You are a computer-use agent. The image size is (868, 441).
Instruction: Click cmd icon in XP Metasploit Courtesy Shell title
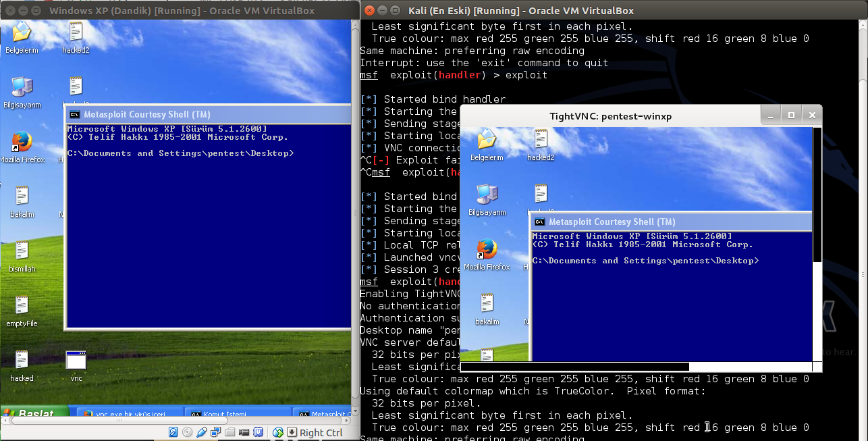coord(75,115)
